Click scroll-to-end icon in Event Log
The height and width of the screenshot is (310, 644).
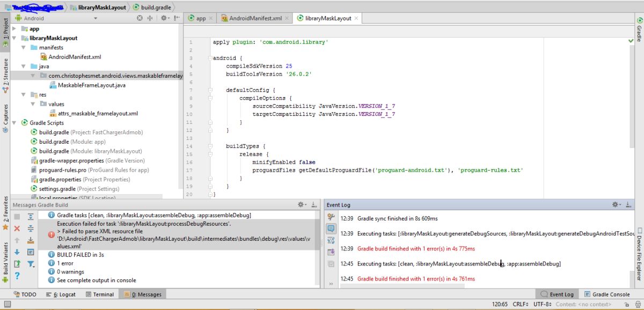click(331, 252)
